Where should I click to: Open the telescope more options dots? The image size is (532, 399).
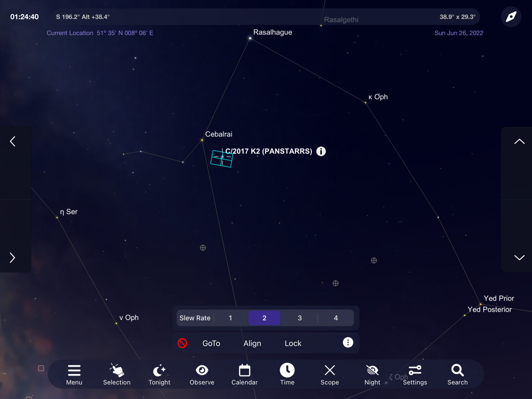pos(348,342)
